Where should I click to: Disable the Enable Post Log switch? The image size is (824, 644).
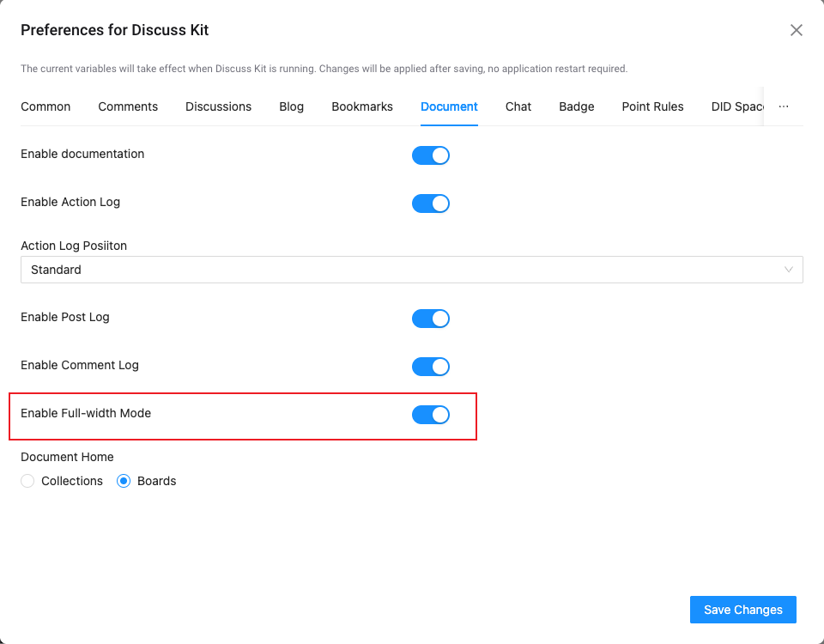tap(431, 319)
